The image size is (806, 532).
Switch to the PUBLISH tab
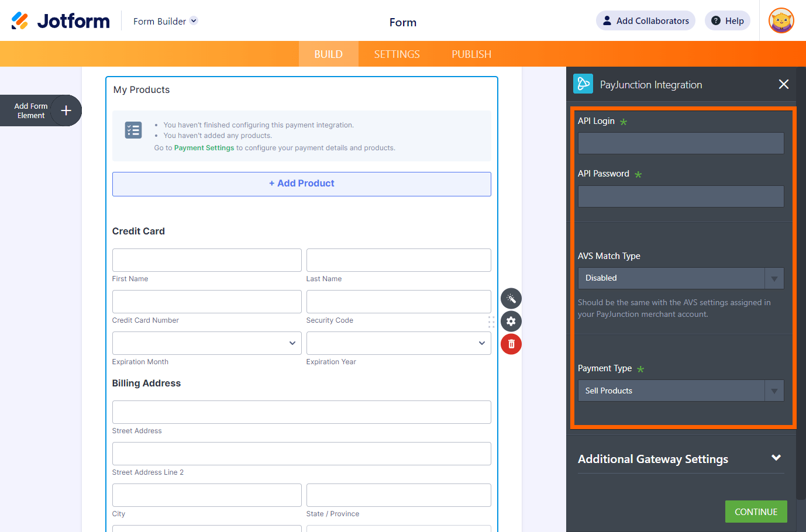point(471,54)
